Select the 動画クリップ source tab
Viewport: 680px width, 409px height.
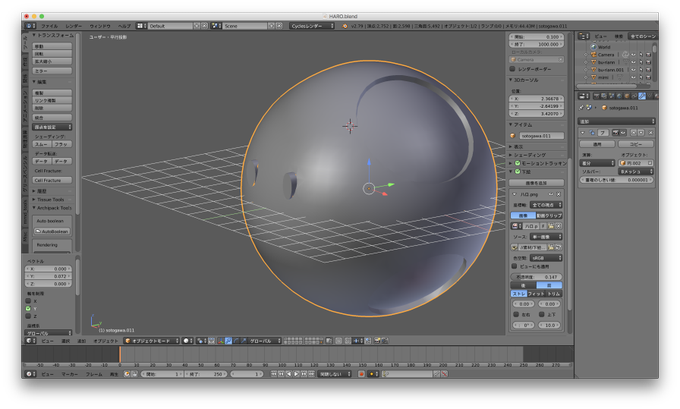(549, 216)
